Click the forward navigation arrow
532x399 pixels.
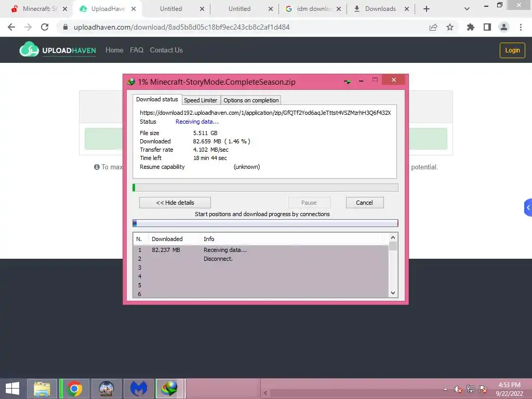click(x=28, y=27)
